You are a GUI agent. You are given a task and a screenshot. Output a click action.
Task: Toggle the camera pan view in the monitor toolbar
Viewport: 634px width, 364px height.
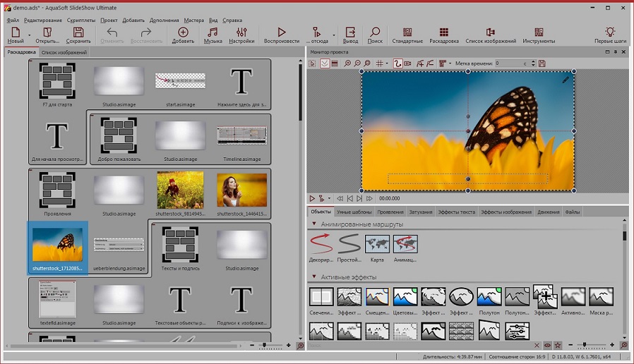pos(407,63)
